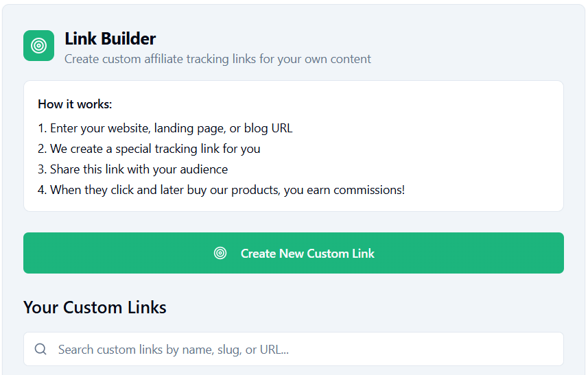The image size is (588, 375).
Task: Click the "How it works:" heading
Action: point(75,104)
